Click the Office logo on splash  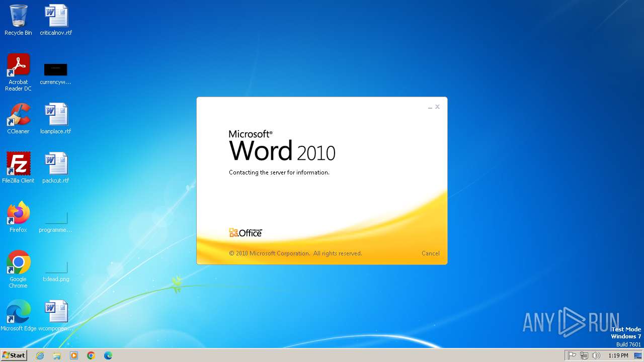tap(246, 233)
